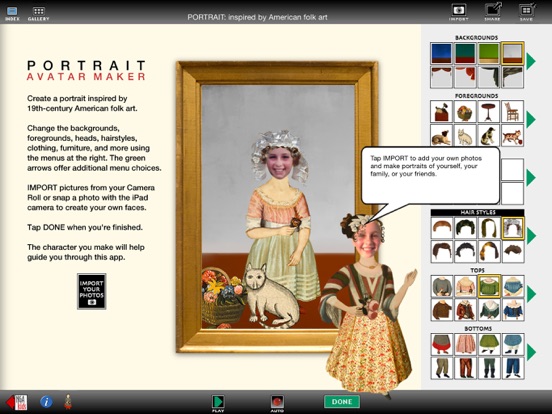
Task: Show more heads with green arrow
Action: [531, 177]
